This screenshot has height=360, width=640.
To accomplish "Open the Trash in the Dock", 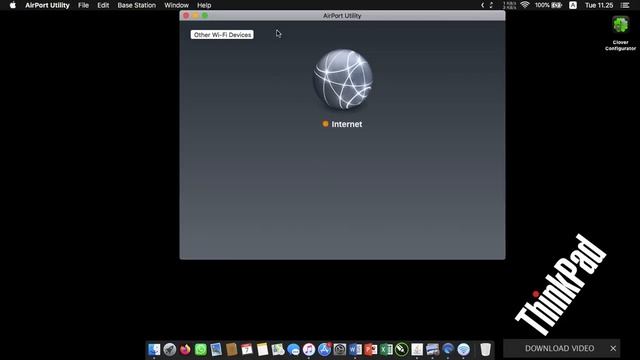I will click(x=485, y=349).
